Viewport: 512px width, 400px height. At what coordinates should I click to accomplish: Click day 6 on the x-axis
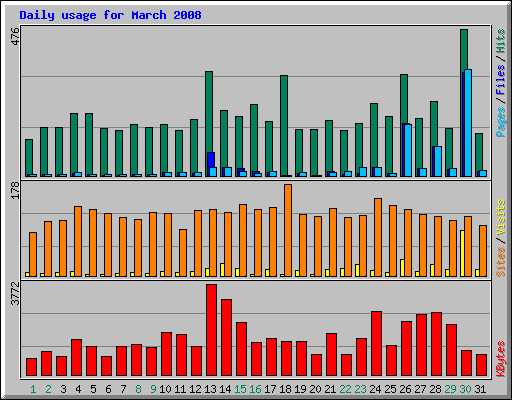[108, 389]
